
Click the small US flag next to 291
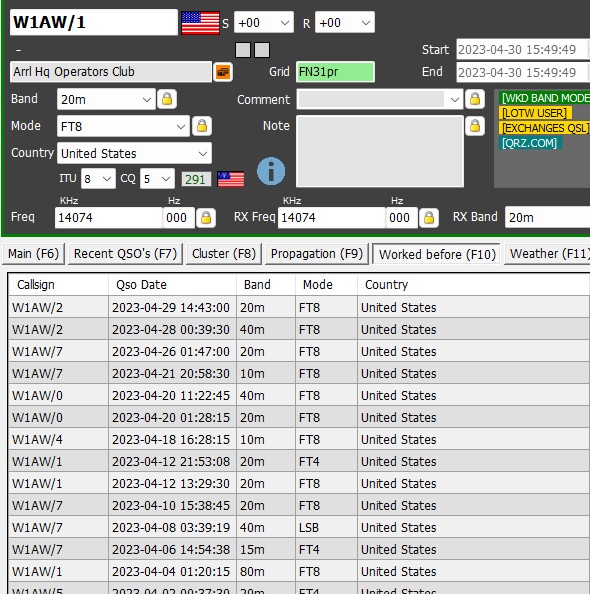[x=231, y=179]
